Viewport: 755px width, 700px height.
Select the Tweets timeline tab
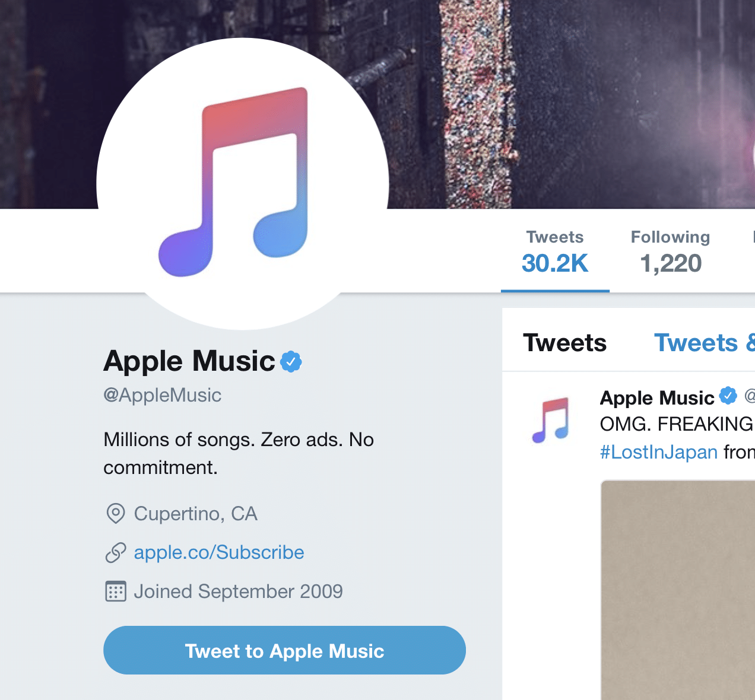coord(564,343)
